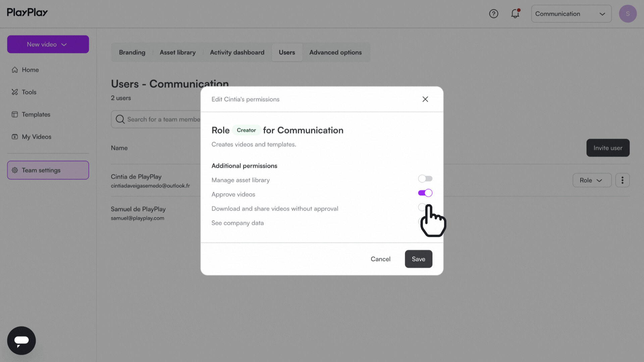Switch to the Branding tab
Screen dimensions: 644x362
tap(132, 52)
